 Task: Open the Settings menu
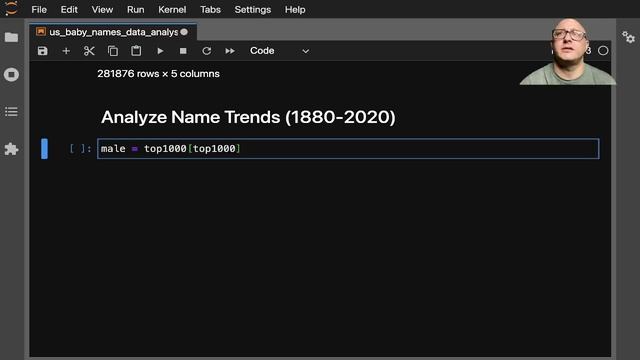[x=253, y=9]
